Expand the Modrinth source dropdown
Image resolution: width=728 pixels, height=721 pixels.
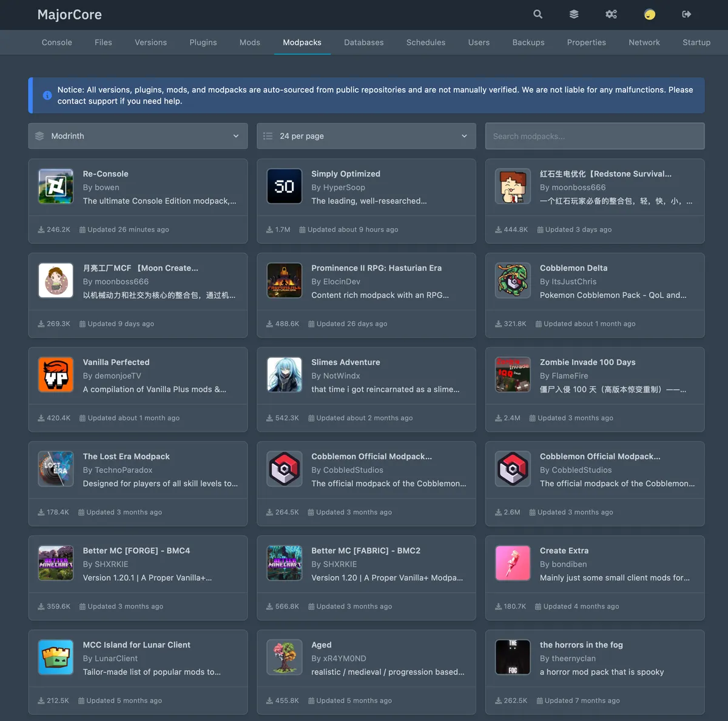138,136
